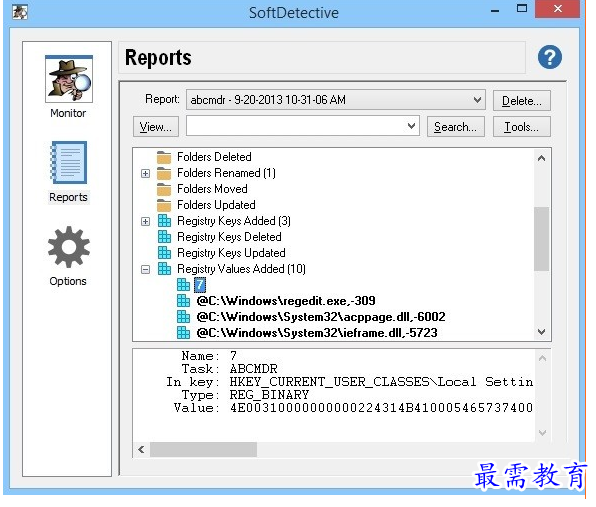Click the Delete... button
This screenshot has width=596, height=507.
[522, 101]
